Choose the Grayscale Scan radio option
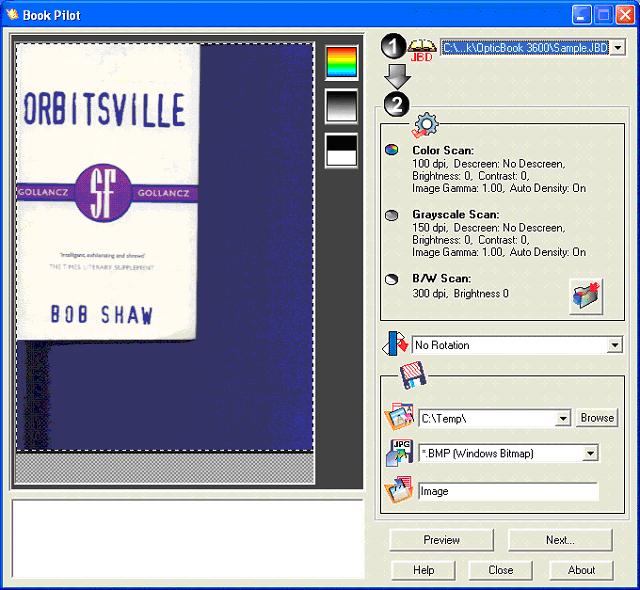This screenshot has width=640, height=590. point(391,215)
